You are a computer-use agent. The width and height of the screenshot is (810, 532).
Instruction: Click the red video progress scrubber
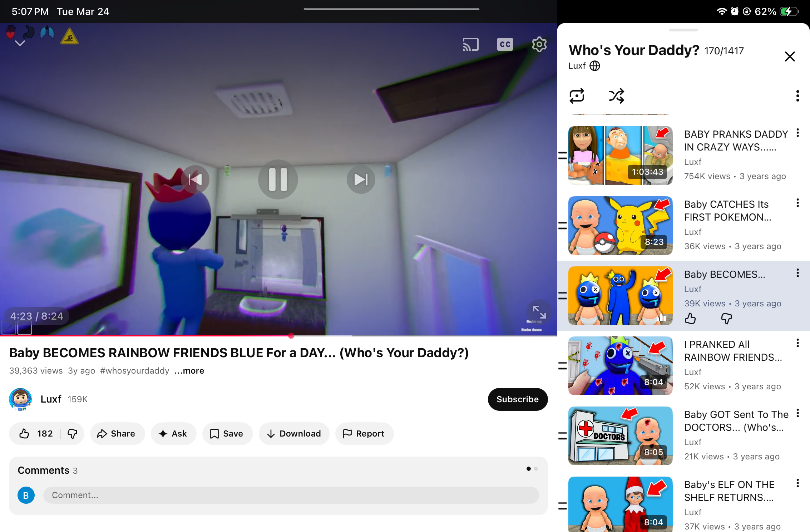291,336
